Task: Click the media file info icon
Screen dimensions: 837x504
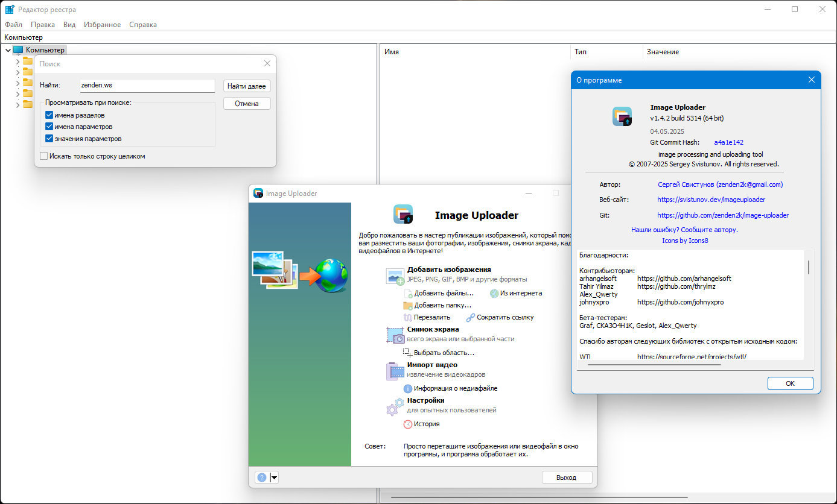Action: 408,389
